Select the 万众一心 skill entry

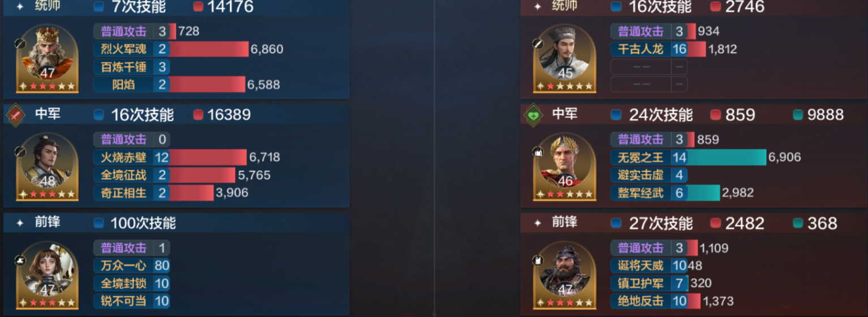pos(132,265)
